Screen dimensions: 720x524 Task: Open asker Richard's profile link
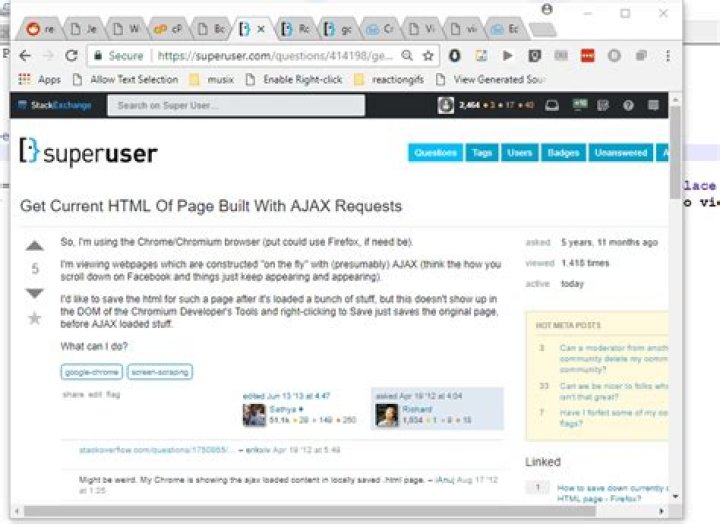click(417, 409)
